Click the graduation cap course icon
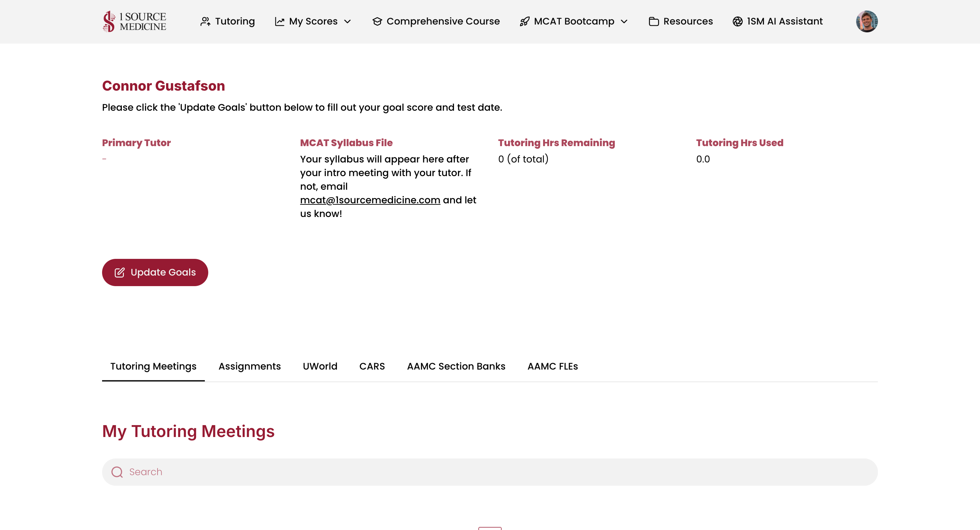The height and width of the screenshot is (530, 980). pos(377,21)
